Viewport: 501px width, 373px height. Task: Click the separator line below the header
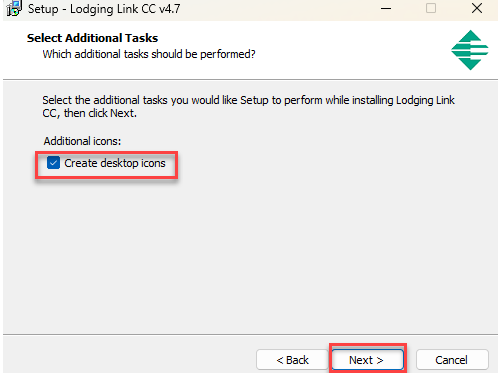tap(250, 79)
